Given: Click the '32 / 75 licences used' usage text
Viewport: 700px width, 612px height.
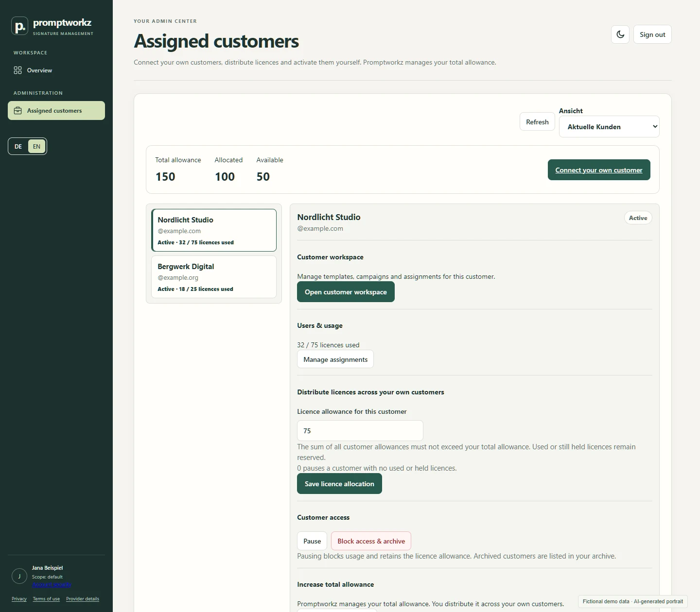Looking at the screenshot, I should pyautogui.click(x=328, y=345).
